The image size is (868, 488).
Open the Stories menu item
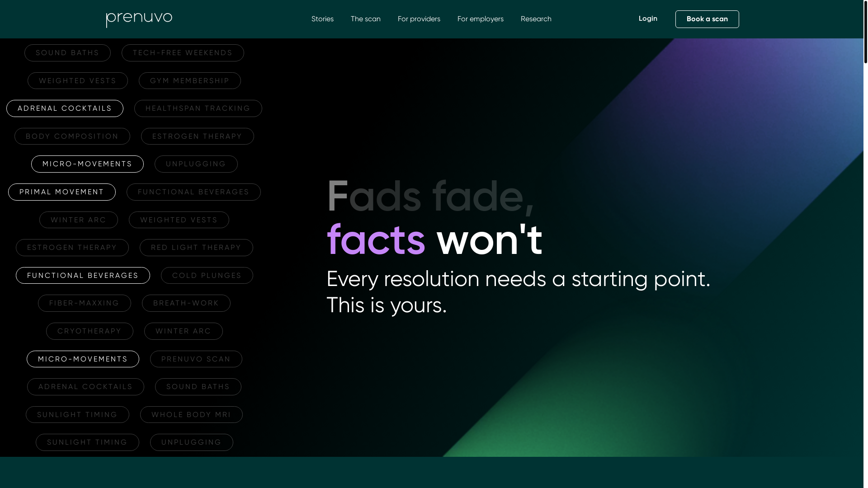pyautogui.click(x=322, y=19)
